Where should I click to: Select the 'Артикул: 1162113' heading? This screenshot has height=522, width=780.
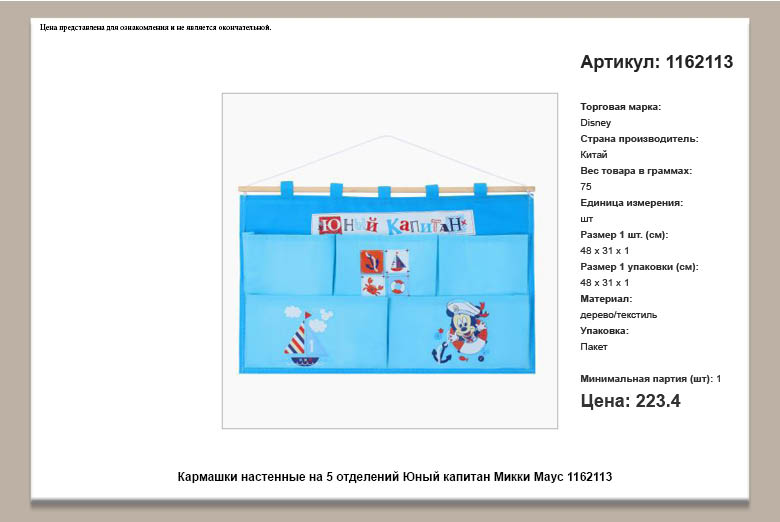point(657,62)
